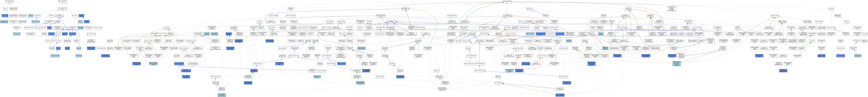
Task: Select the 'chemical homeostasis' node
Action: click(291, 16)
